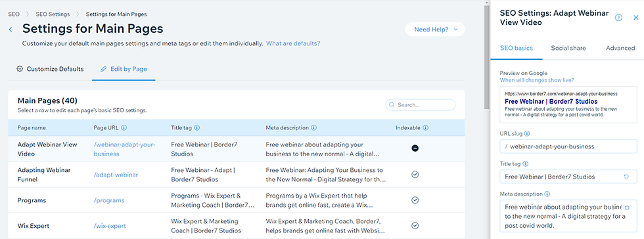
Task: Toggle indexable check for Programs page
Action: [x=415, y=200]
